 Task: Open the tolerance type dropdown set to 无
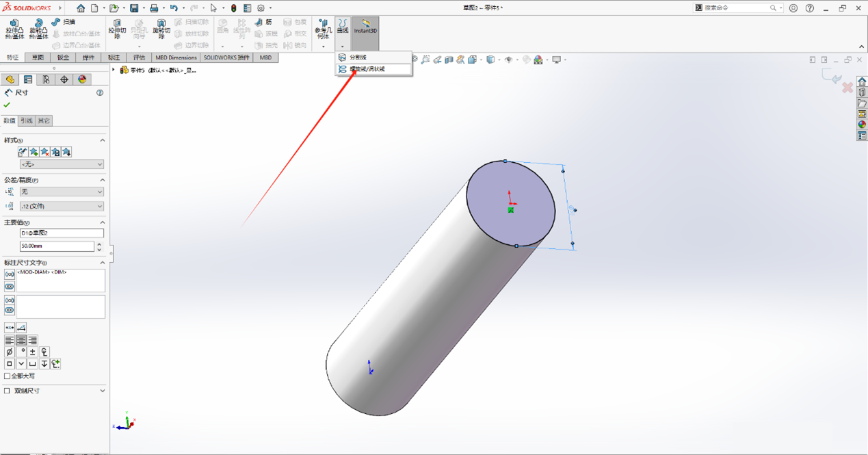(x=62, y=192)
